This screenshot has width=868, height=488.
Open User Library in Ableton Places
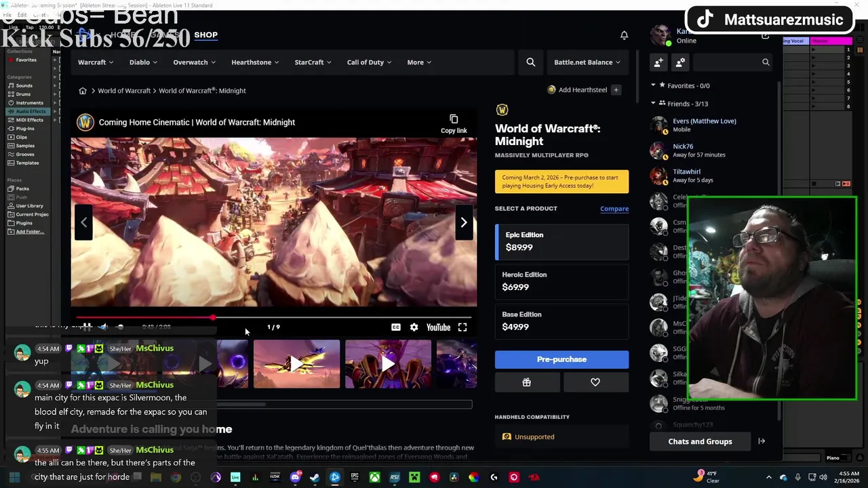pyautogui.click(x=29, y=206)
